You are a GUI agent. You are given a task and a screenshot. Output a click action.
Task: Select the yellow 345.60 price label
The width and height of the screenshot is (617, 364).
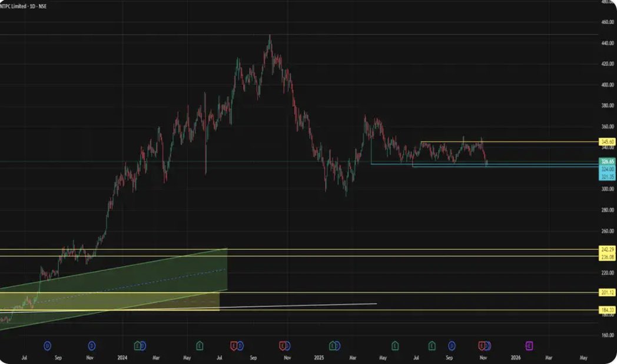[x=607, y=142]
